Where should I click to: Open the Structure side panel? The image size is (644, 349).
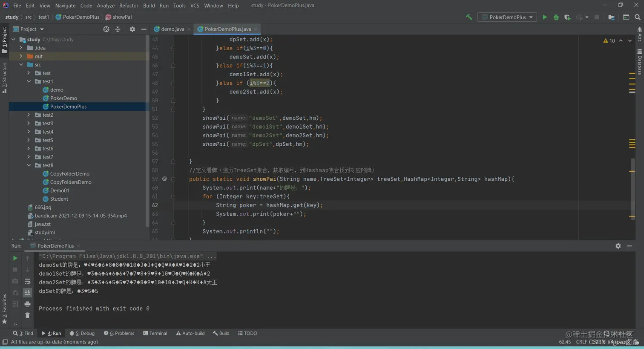4,78
